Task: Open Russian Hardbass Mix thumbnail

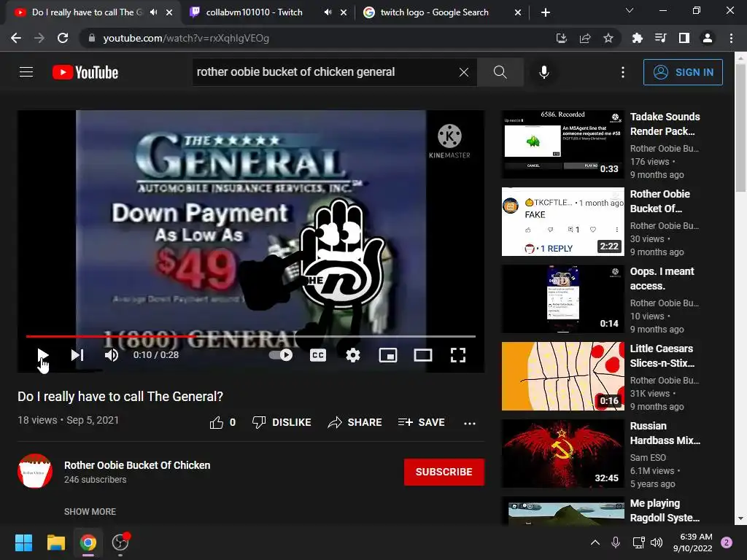Action: point(562,454)
